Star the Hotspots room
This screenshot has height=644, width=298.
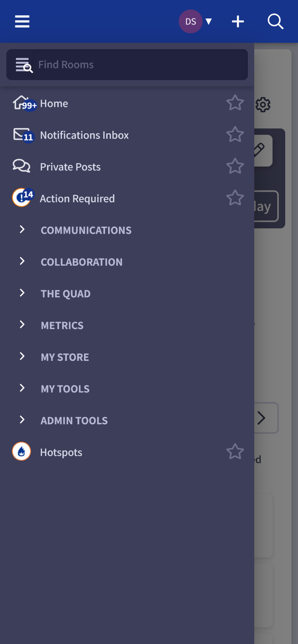coord(235,452)
